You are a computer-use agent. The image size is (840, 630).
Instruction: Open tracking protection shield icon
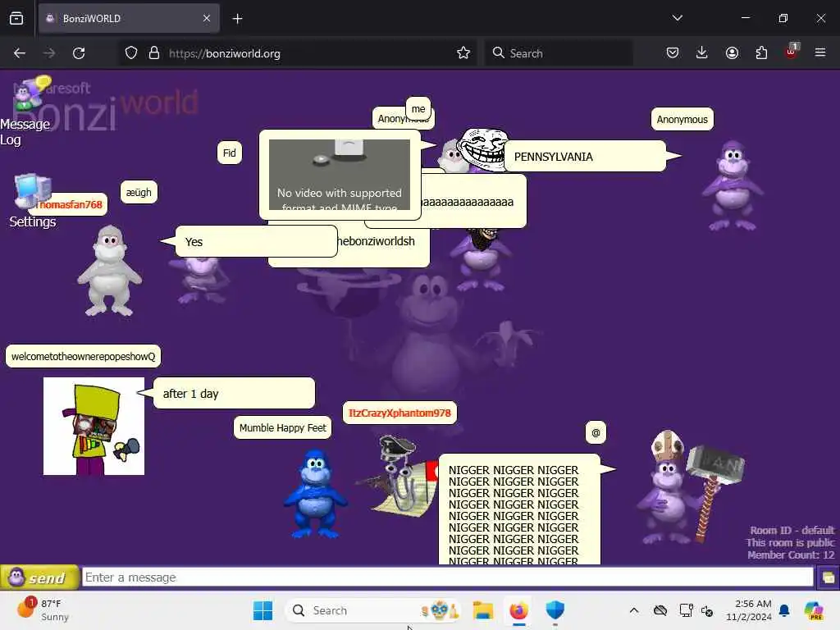[x=131, y=53]
